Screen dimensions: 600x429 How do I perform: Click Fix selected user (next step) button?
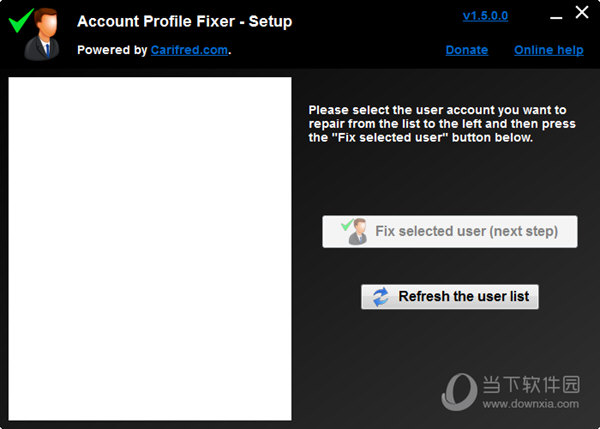tap(450, 232)
